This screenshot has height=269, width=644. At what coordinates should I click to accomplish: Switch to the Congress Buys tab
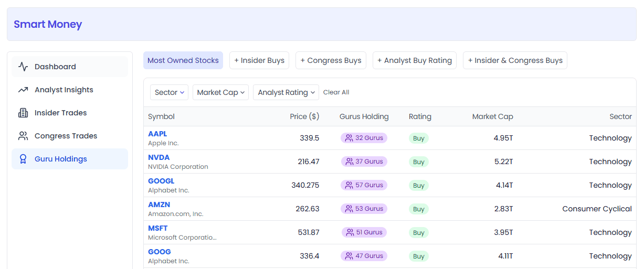331,60
